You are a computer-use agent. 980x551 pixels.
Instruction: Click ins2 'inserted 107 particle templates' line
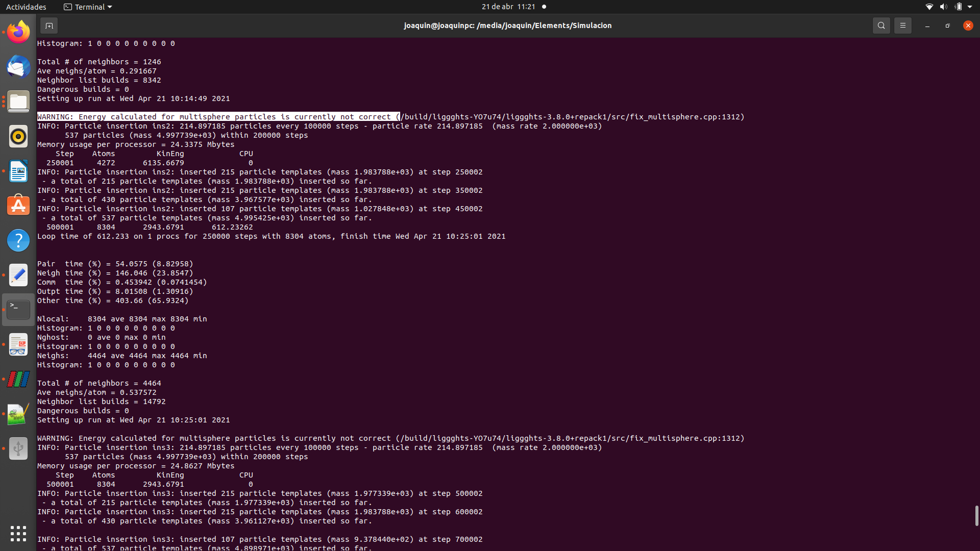click(x=260, y=209)
